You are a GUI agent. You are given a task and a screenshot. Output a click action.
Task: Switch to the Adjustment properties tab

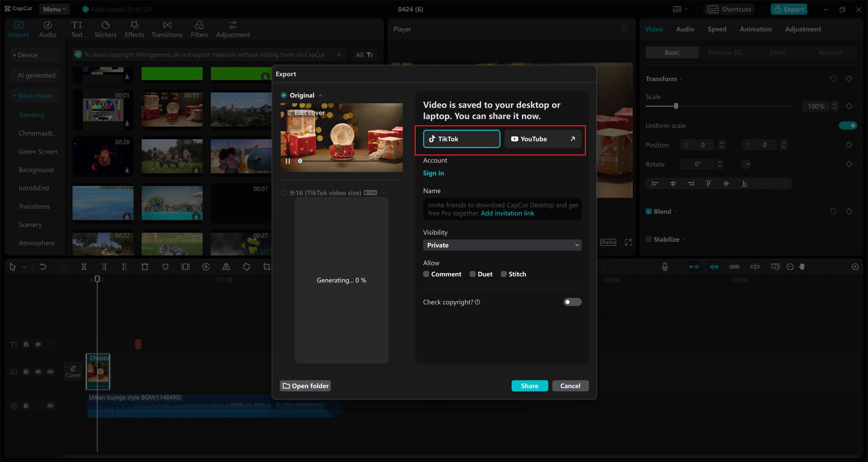803,29
